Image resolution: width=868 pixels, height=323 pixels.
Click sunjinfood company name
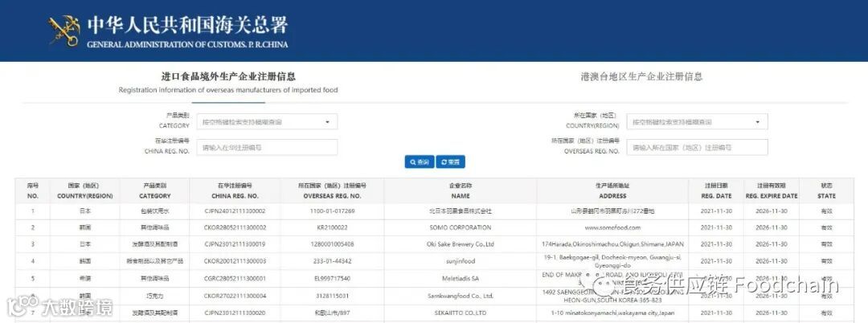460,261
